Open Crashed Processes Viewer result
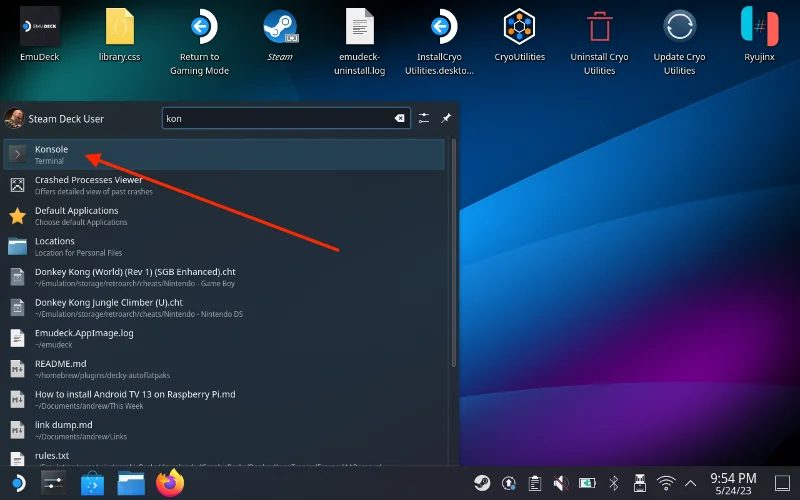The height and width of the screenshot is (500, 800). [x=224, y=185]
